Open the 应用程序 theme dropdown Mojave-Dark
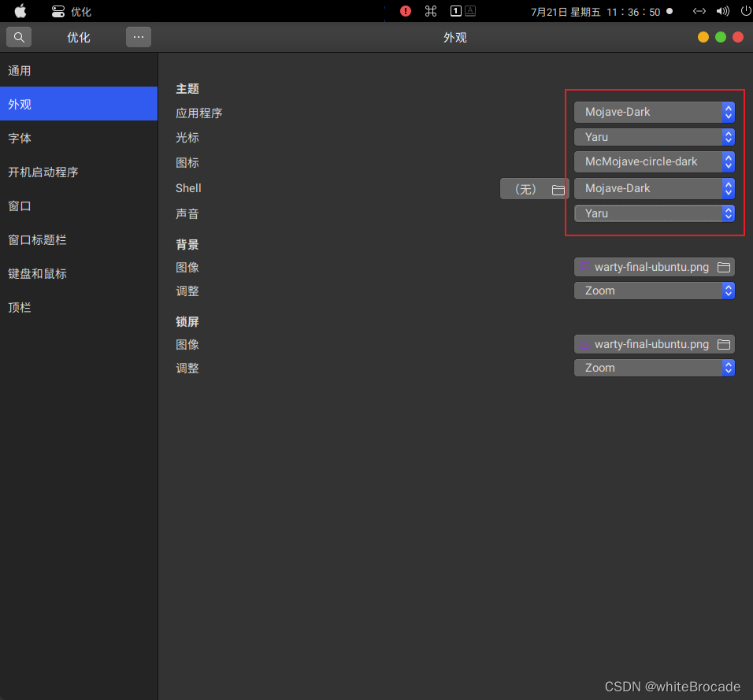This screenshot has height=700, width=753. click(x=654, y=112)
